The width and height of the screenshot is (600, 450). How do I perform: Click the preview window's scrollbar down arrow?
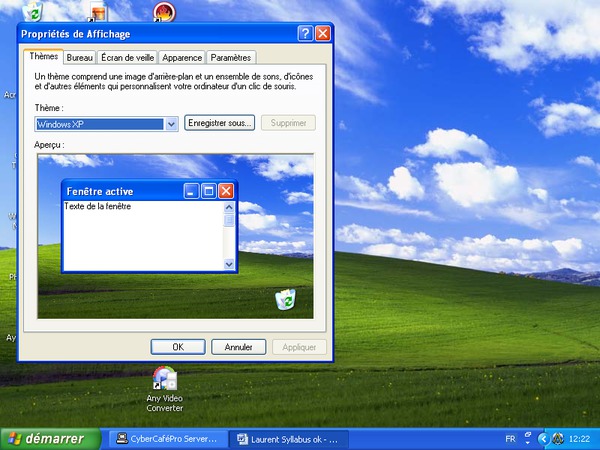(229, 264)
